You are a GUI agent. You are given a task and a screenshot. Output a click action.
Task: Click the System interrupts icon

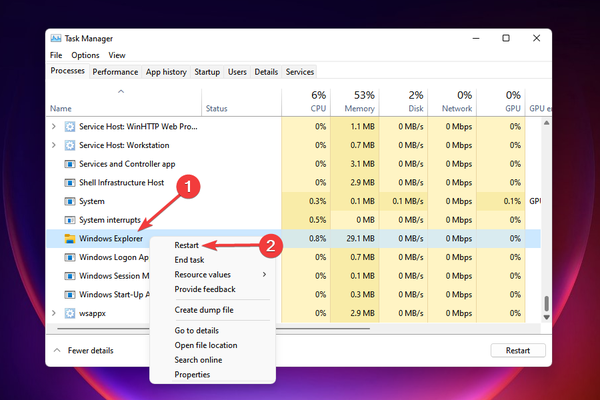click(70, 220)
